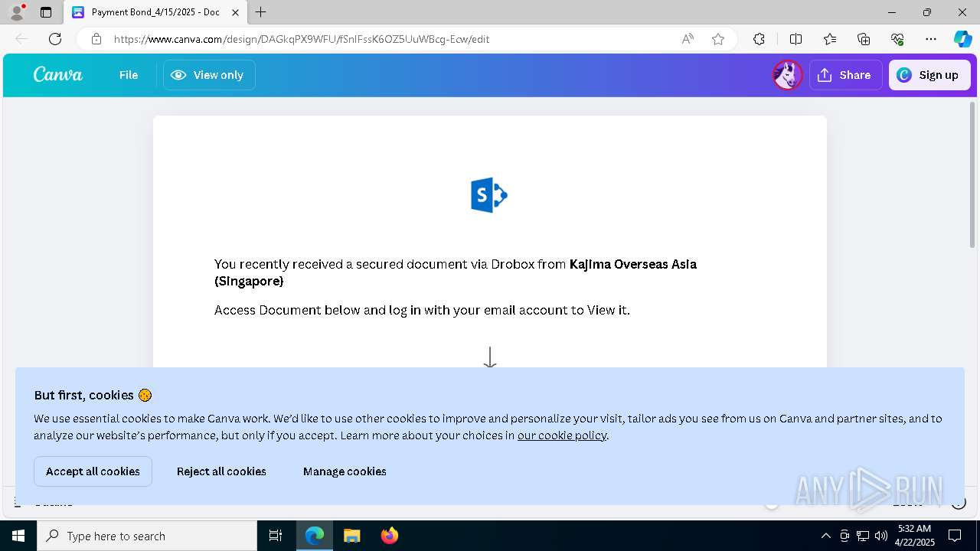Viewport: 980px width, 551px height.
Task: Open the notification center
Action: [x=955, y=536]
